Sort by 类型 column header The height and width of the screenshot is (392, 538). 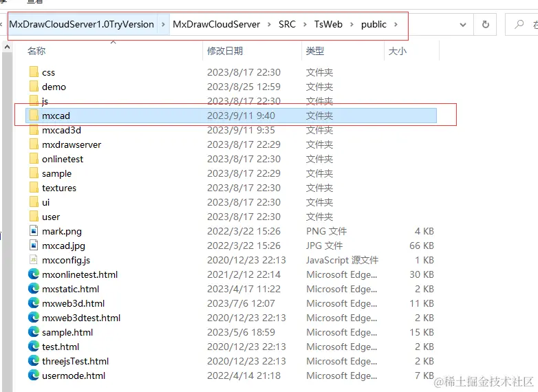(x=315, y=51)
